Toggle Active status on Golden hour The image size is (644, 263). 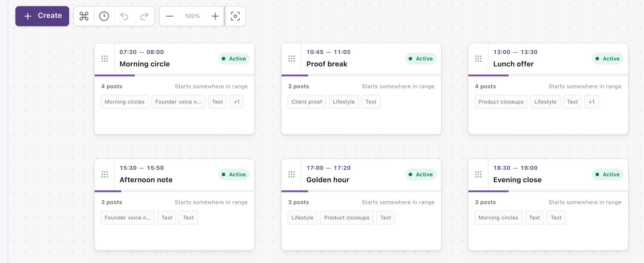(421, 174)
